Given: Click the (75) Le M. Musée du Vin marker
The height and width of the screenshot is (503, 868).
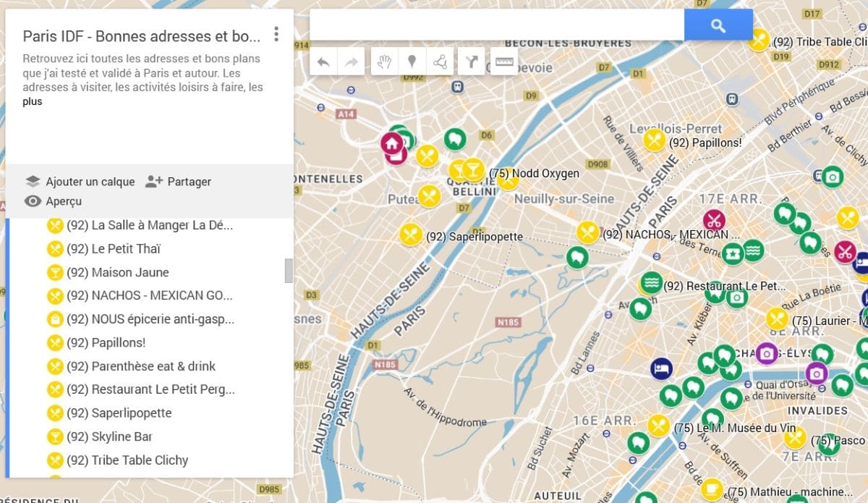Looking at the screenshot, I should point(658,425).
